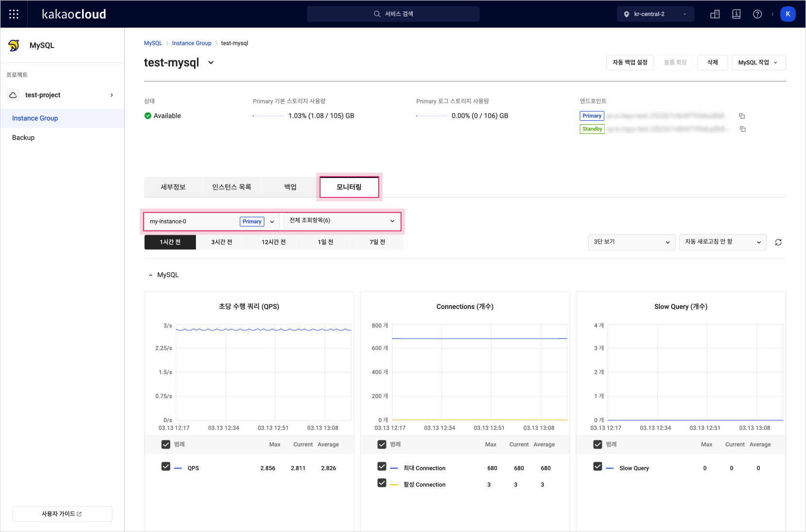
Task: Expand the test-project sidebar chevron
Action: pyautogui.click(x=112, y=95)
